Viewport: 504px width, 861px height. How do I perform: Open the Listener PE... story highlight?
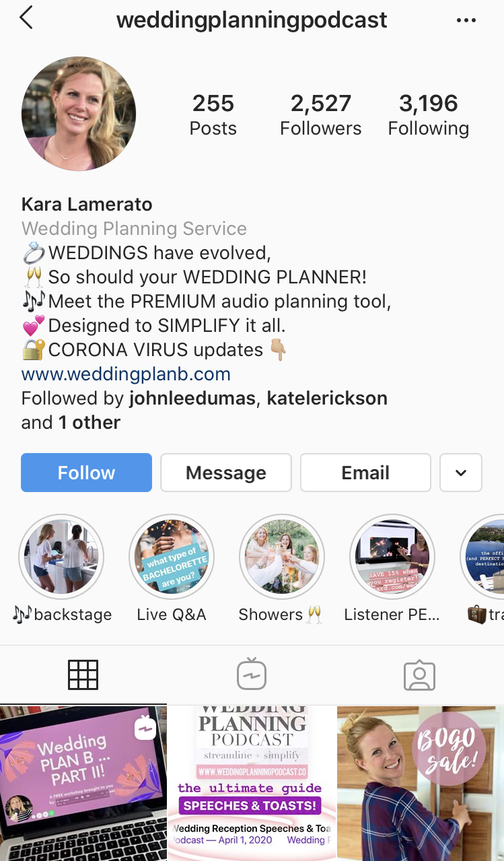click(x=393, y=557)
